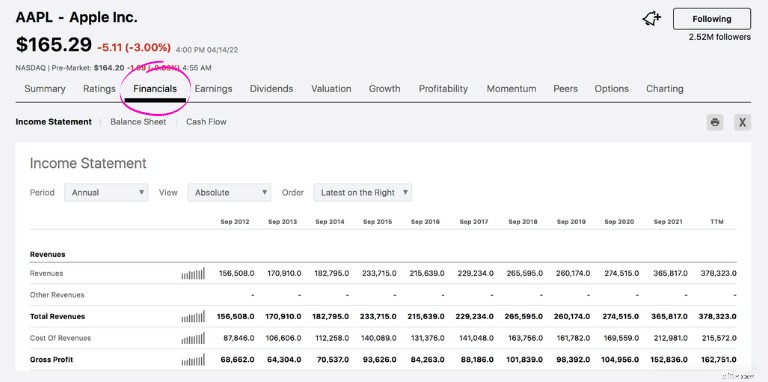Click Cost Of Revenues value 87,846.0
Viewport: 768px width, 382px height.
238,338
